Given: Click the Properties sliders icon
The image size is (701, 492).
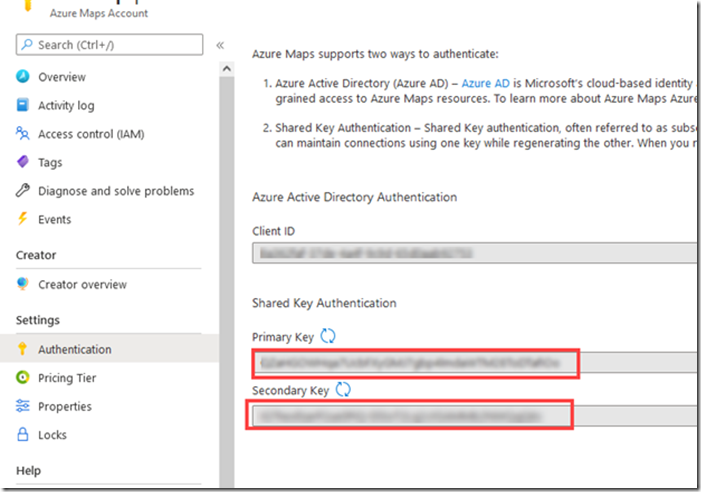Looking at the screenshot, I should (23, 406).
